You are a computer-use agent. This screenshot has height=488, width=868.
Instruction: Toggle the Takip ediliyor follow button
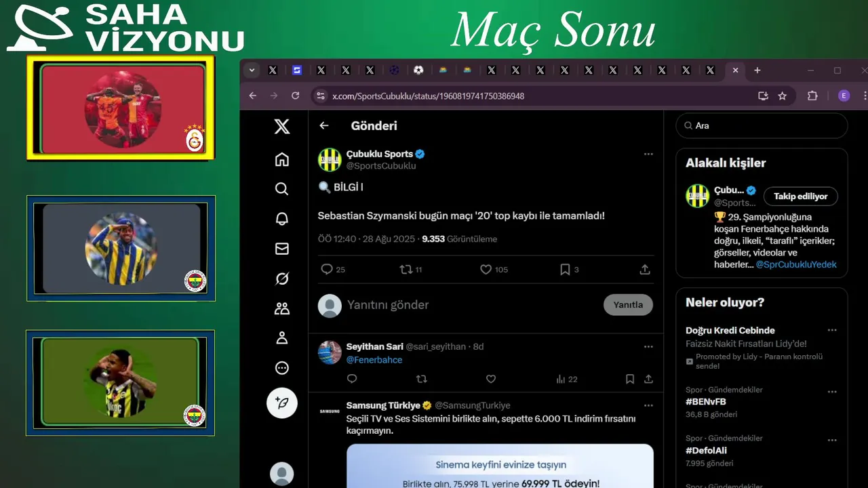[x=801, y=197]
